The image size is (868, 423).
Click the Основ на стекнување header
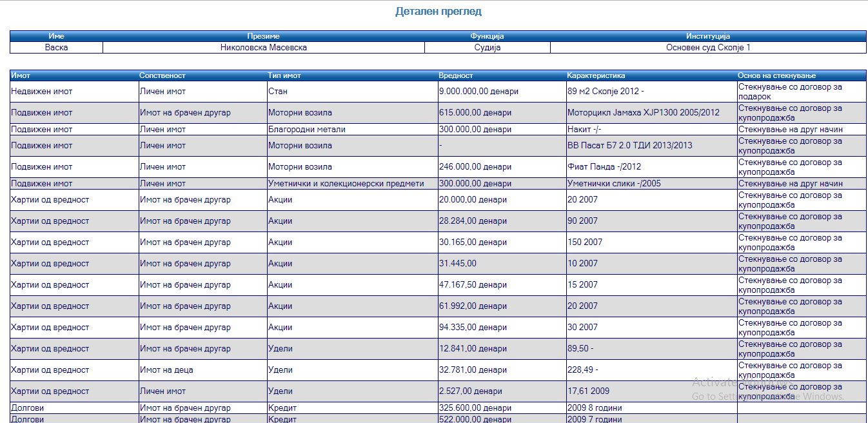[x=776, y=75]
